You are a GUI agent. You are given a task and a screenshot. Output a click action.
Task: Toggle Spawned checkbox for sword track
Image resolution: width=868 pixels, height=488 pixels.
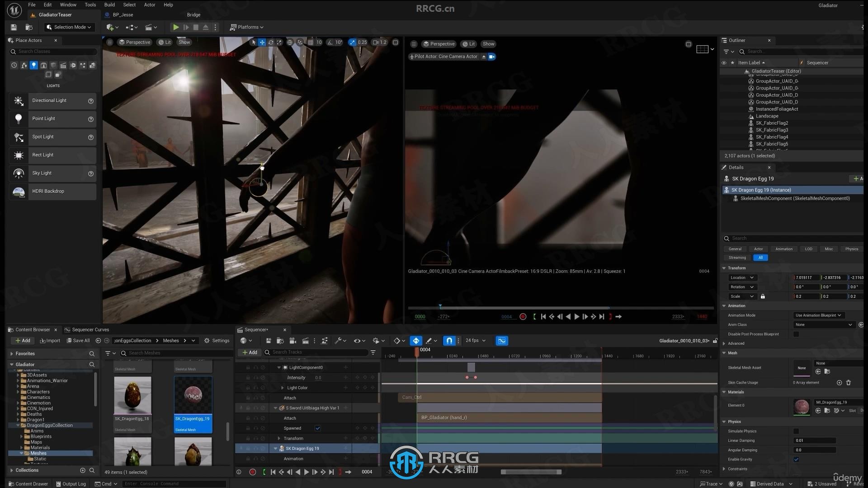point(318,428)
